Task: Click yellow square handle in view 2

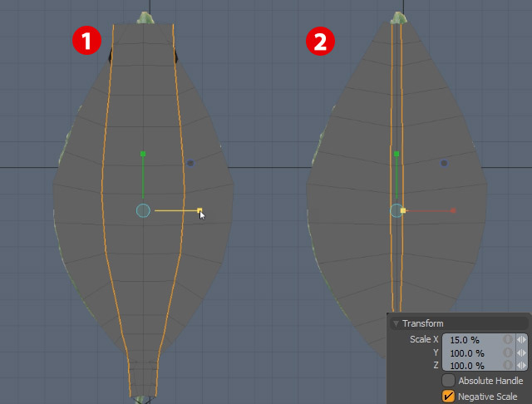Action: click(x=403, y=210)
